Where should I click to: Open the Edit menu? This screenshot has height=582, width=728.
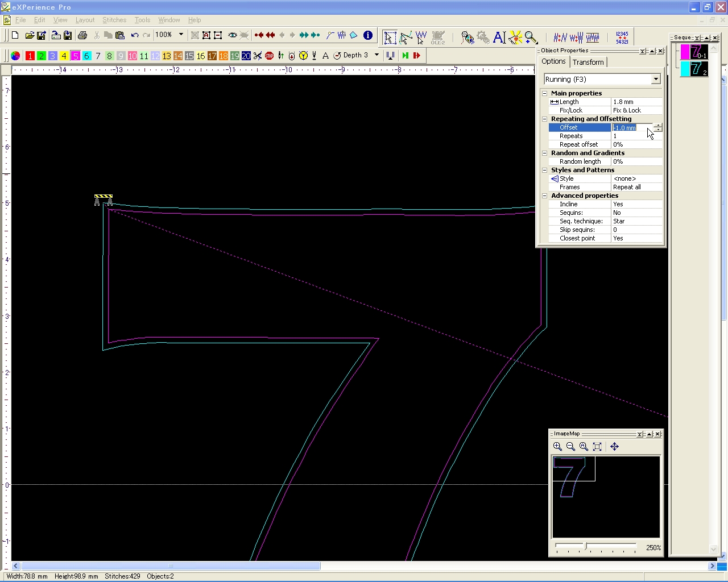tap(39, 20)
